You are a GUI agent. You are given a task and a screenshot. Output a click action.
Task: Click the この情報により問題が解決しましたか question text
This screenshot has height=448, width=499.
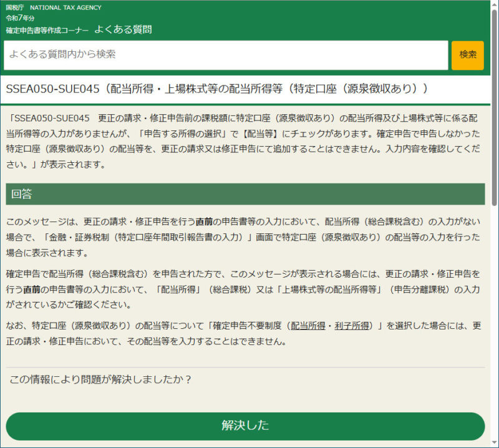(100, 379)
